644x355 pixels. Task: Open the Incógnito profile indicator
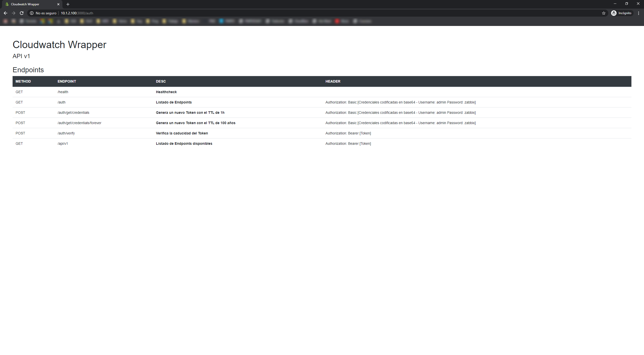[x=622, y=13]
